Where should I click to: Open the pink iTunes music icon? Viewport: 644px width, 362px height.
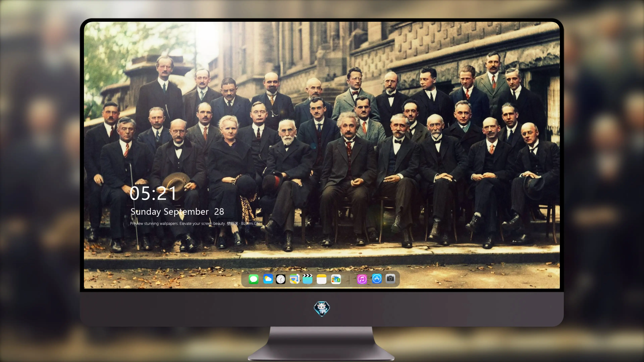tap(362, 279)
